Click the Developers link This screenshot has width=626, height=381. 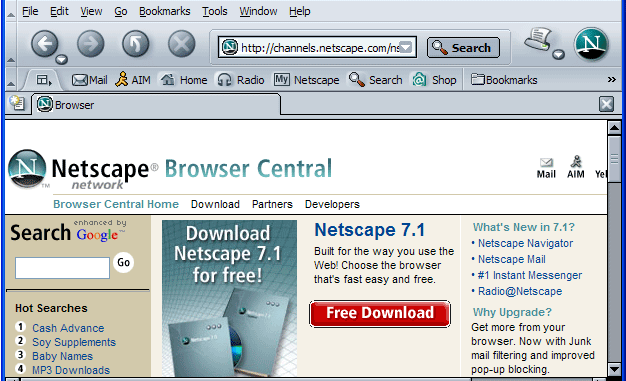point(332,204)
